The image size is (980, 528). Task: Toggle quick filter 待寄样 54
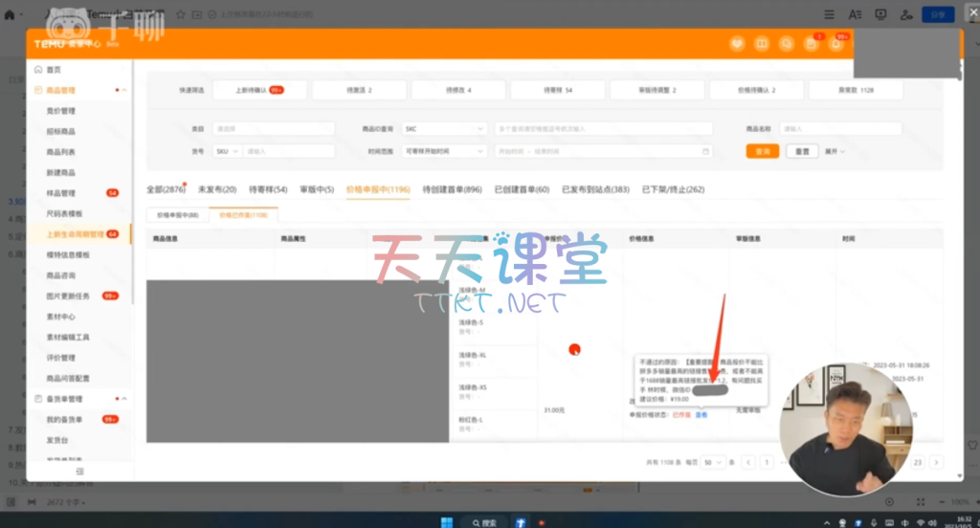pyautogui.click(x=555, y=90)
